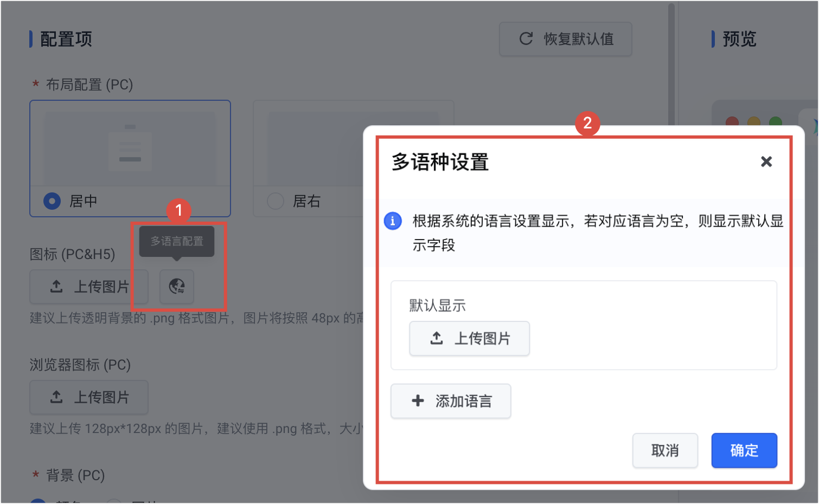Screen dimensions: 819x504
Task: Cancel the dialog with 取消
Action: [665, 450]
